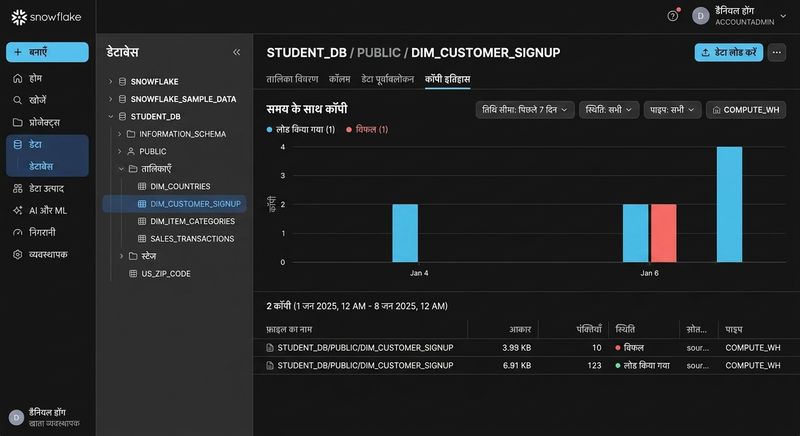Click the US_ZIP_CODE table icon
This screenshot has width=800, height=436.
point(133,274)
